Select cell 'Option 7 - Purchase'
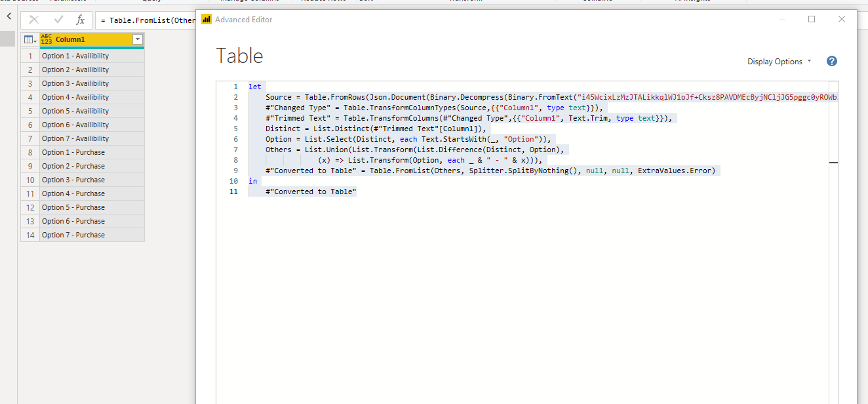Viewport: 868px width, 404px height. 92,235
